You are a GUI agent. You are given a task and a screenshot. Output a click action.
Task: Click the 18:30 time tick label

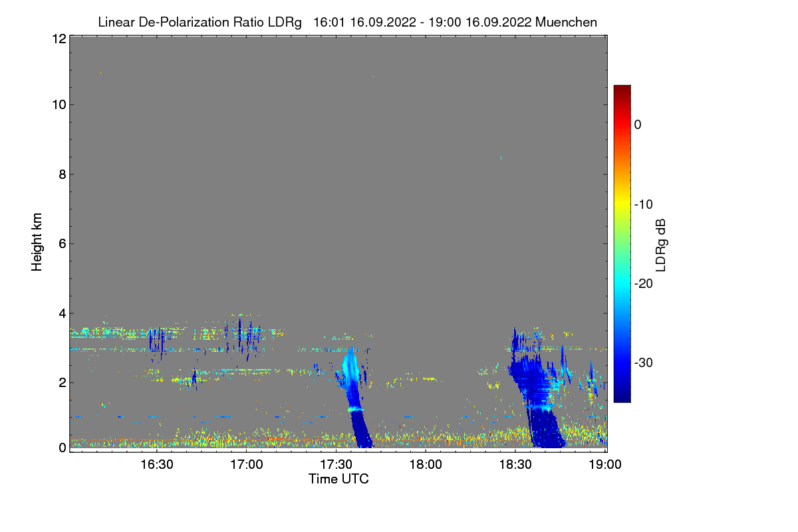[515, 465]
